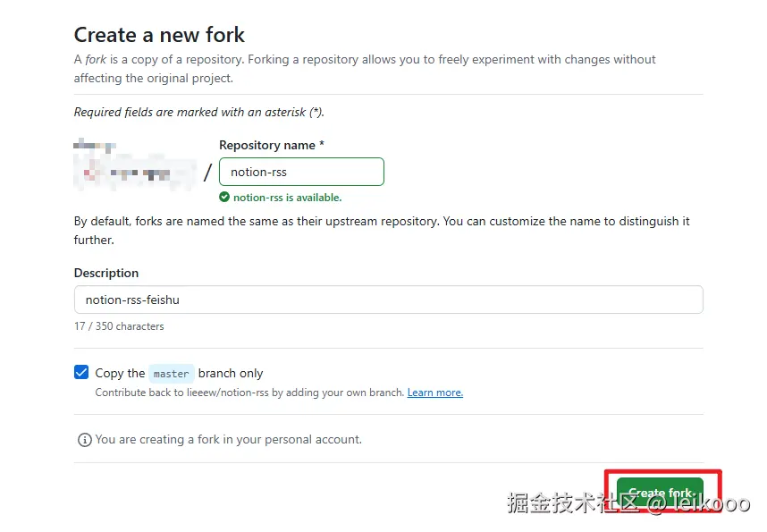This screenshot has width=767, height=532.
Task: Click into the Description text field
Action: [x=388, y=300]
